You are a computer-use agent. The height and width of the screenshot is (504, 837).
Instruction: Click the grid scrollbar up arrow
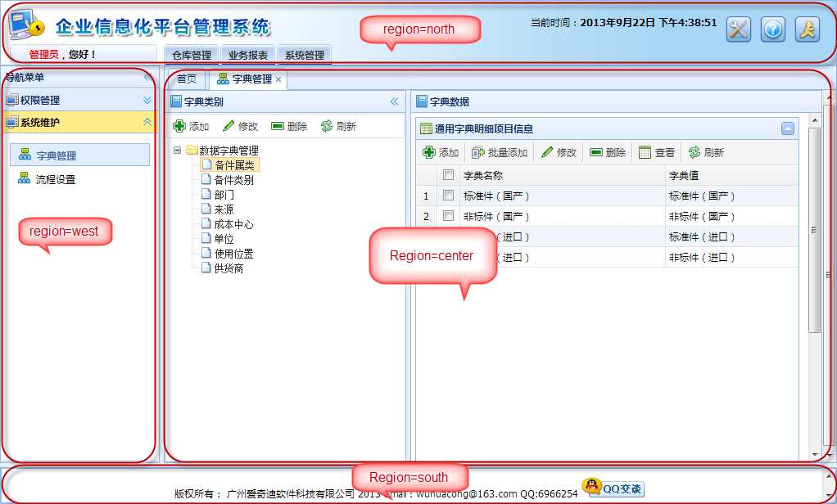[815, 120]
